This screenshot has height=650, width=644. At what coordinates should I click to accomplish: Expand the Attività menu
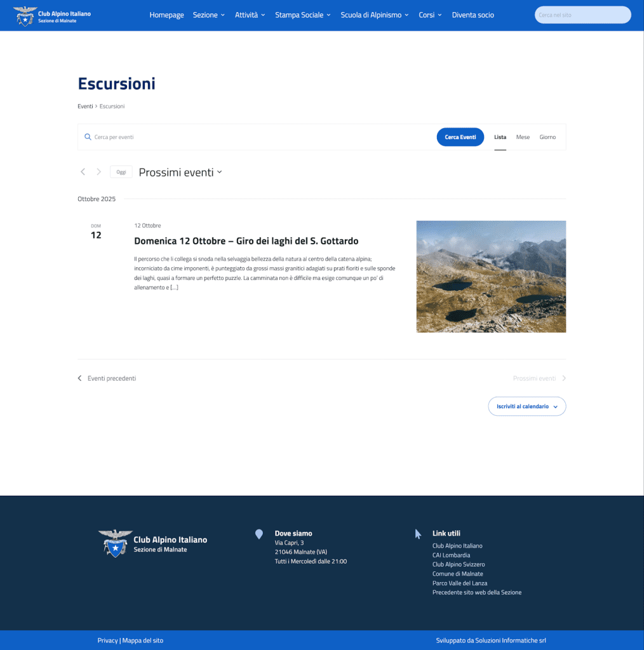pos(250,15)
